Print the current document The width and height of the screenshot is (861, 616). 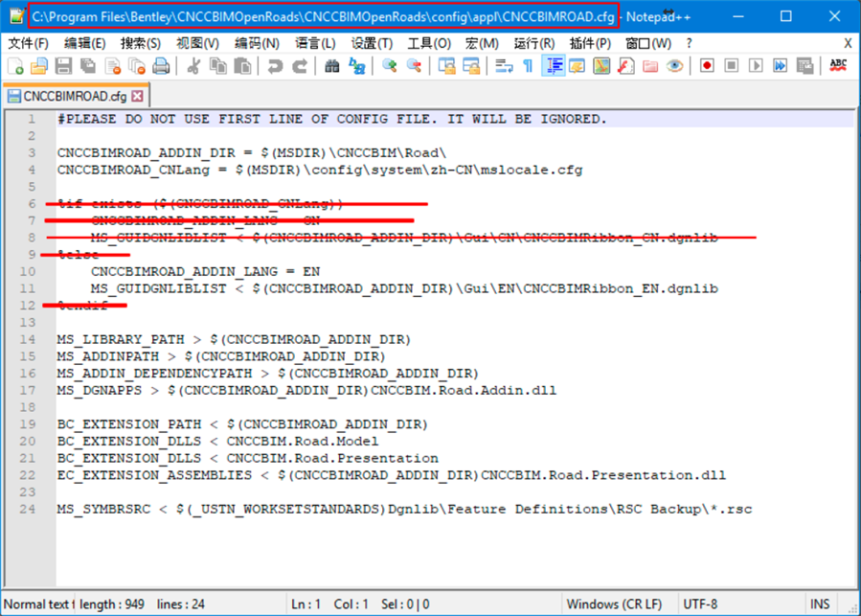[x=161, y=66]
